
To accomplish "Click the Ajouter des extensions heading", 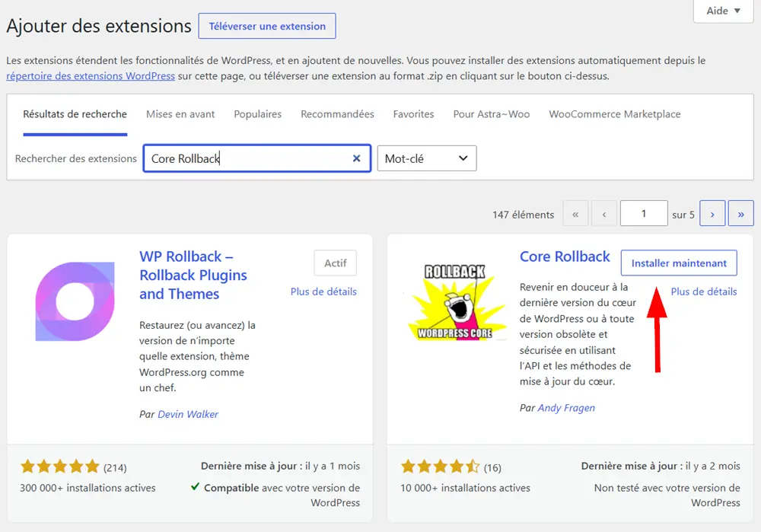I will pos(99,26).
